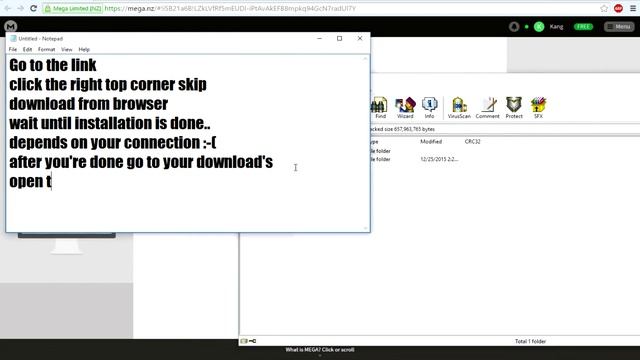Click the Mega Limited security badge
This screenshot has height=360, width=640.
[x=73, y=8]
